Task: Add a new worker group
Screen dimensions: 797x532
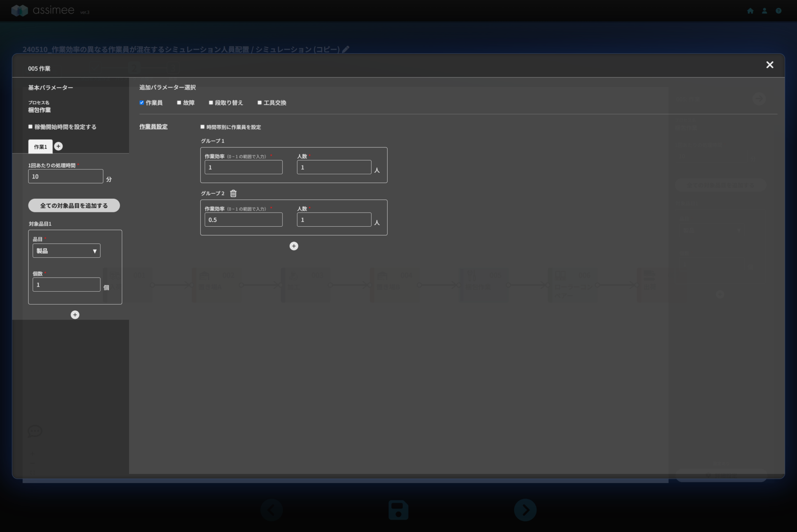Action: click(x=294, y=246)
